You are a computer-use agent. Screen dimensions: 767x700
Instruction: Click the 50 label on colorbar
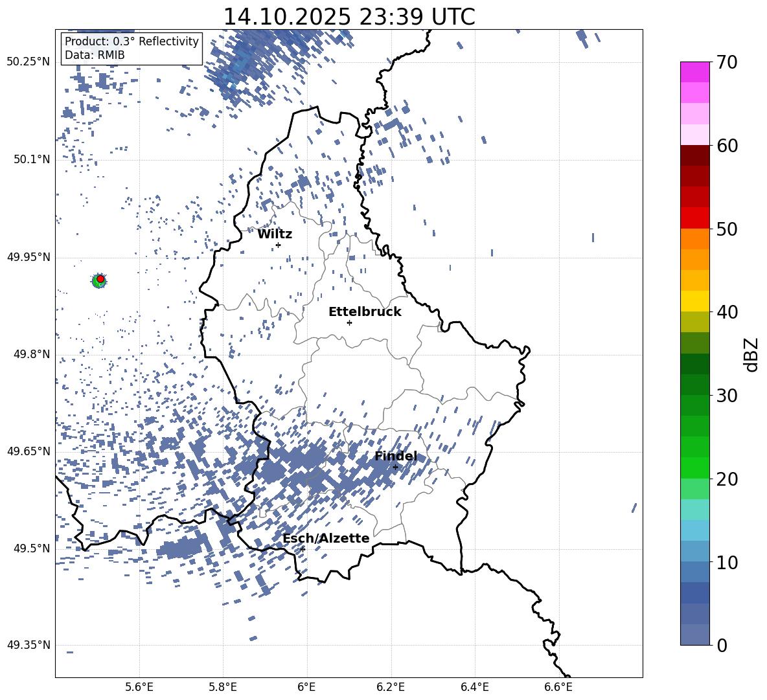coord(727,229)
